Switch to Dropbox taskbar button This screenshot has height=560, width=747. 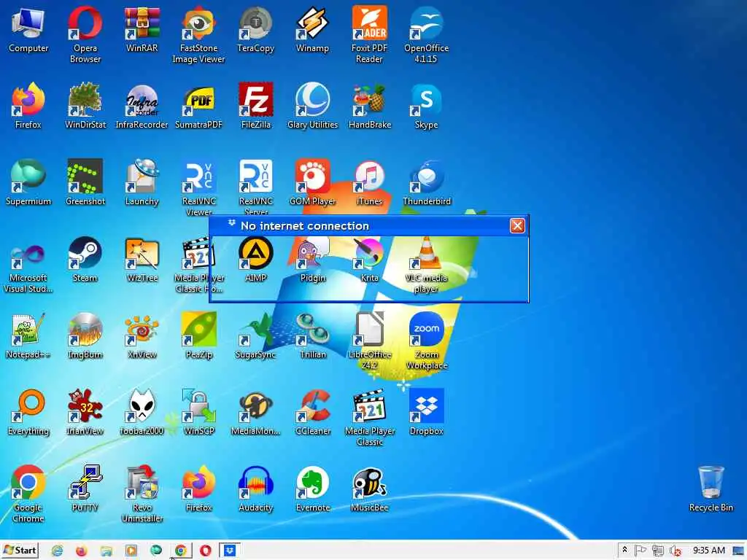tap(230, 551)
